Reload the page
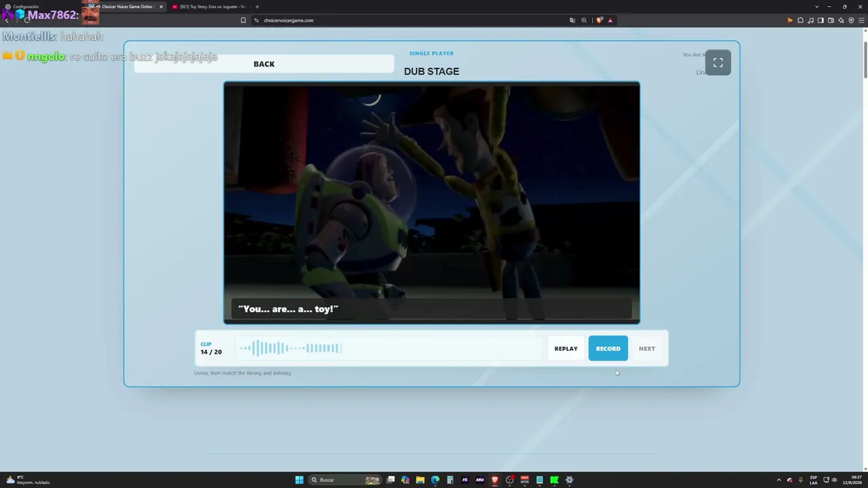The height and width of the screenshot is (488, 868). click(x=27, y=20)
